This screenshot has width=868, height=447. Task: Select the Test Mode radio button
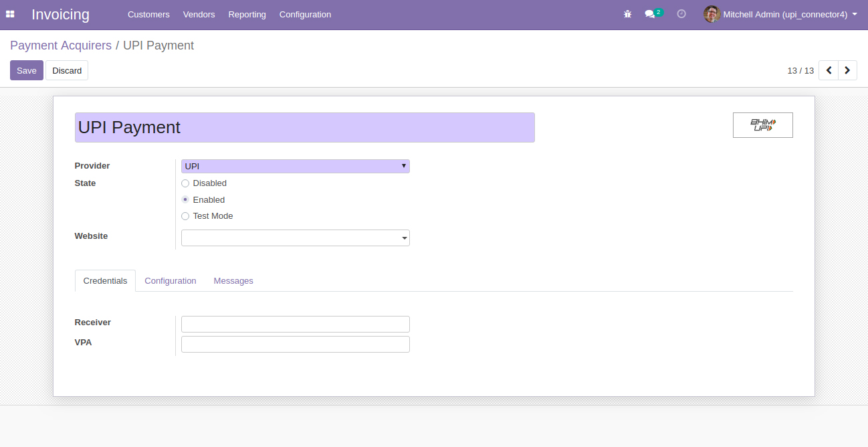(185, 216)
